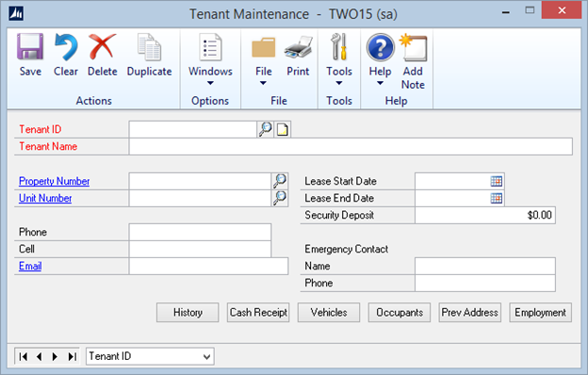Viewport: 588px width, 375px height.
Task: Open the Prev Address button
Action: pos(470,313)
